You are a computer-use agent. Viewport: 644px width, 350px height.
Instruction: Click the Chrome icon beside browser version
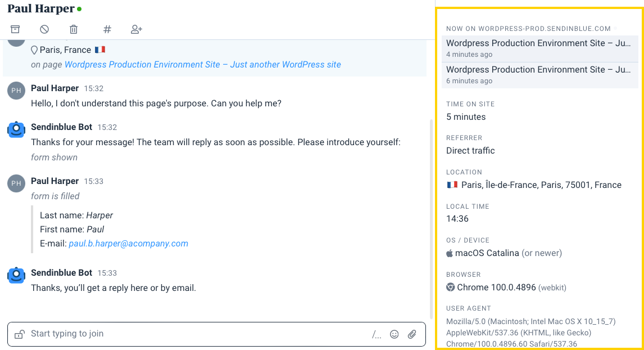pyautogui.click(x=451, y=287)
